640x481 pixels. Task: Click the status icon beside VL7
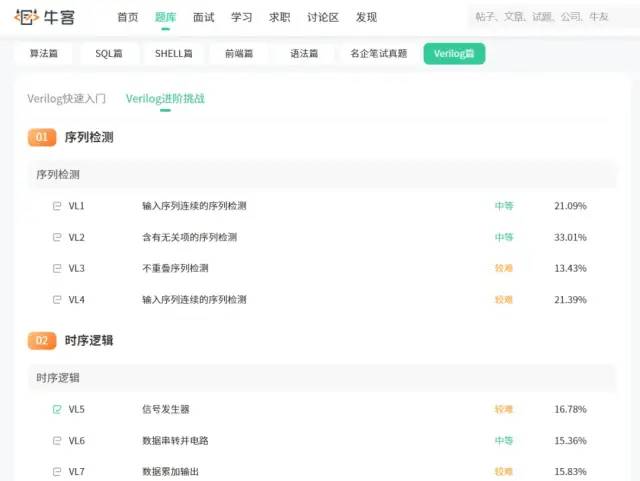tap(57, 472)
